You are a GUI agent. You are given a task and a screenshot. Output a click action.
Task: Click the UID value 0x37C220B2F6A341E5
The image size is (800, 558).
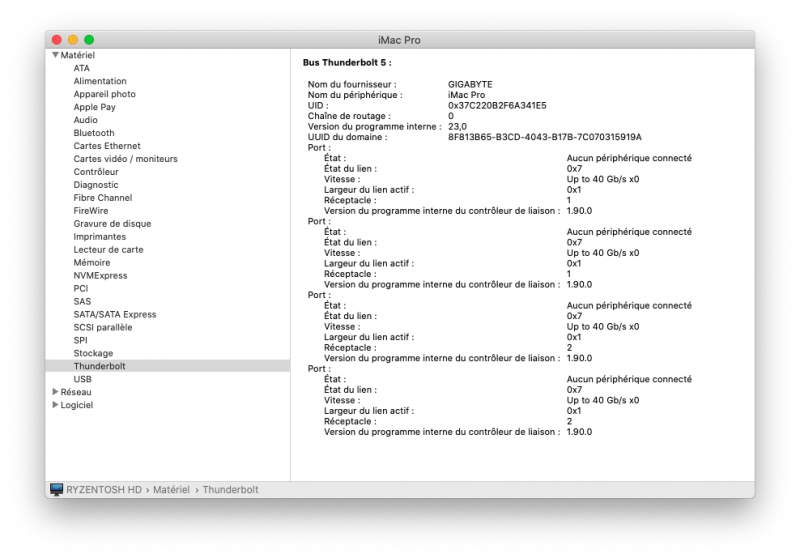coord(497,106)
